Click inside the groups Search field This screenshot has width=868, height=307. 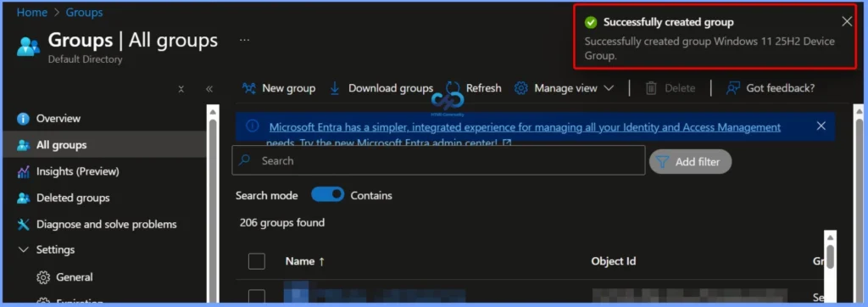(x=438, y=160)
